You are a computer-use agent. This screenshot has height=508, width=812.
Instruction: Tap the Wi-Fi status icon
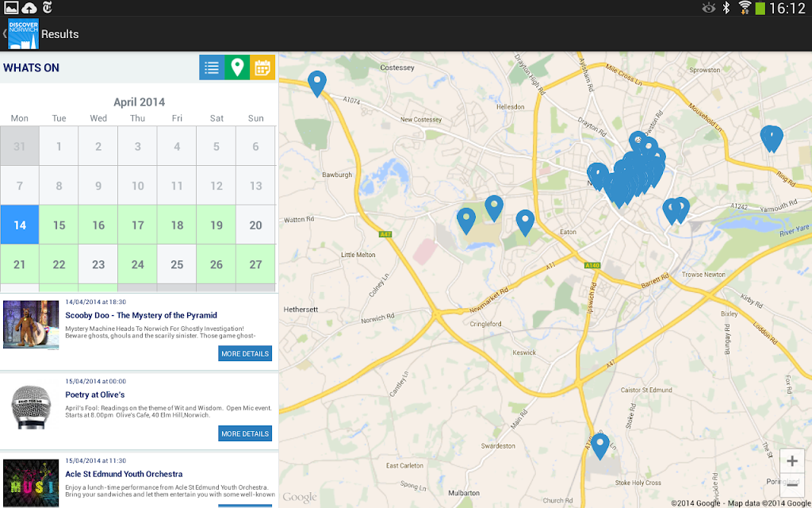745,8
